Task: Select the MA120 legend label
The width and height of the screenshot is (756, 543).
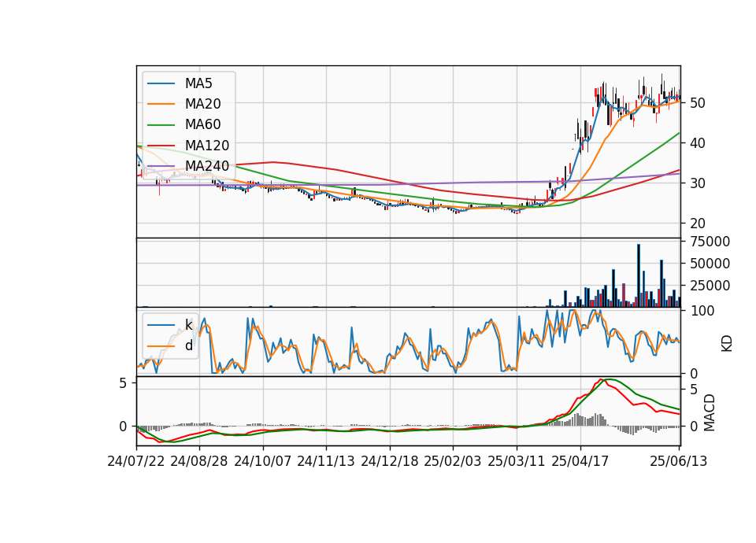Action: [207, 146]
